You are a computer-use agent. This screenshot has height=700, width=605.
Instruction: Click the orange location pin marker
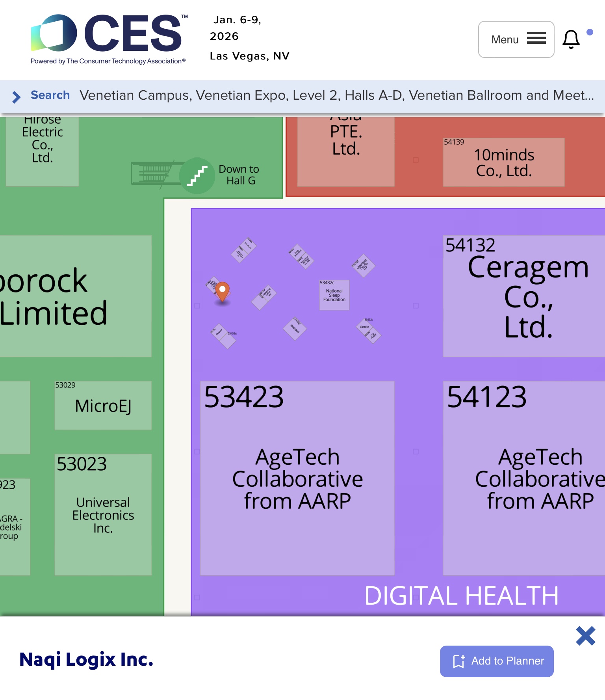tap(222, 291)
